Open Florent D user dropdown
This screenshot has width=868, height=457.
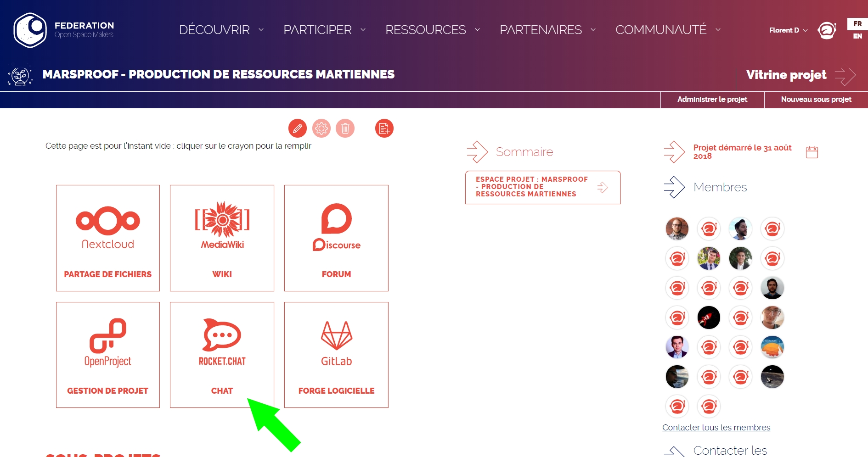pyautogui.click(x=788, y=30)
